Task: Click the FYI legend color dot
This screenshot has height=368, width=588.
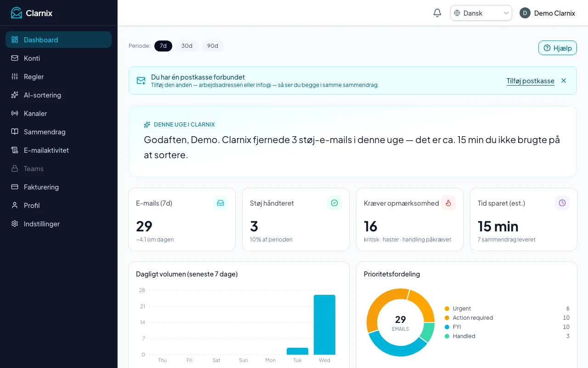Action: pos(447,327)
